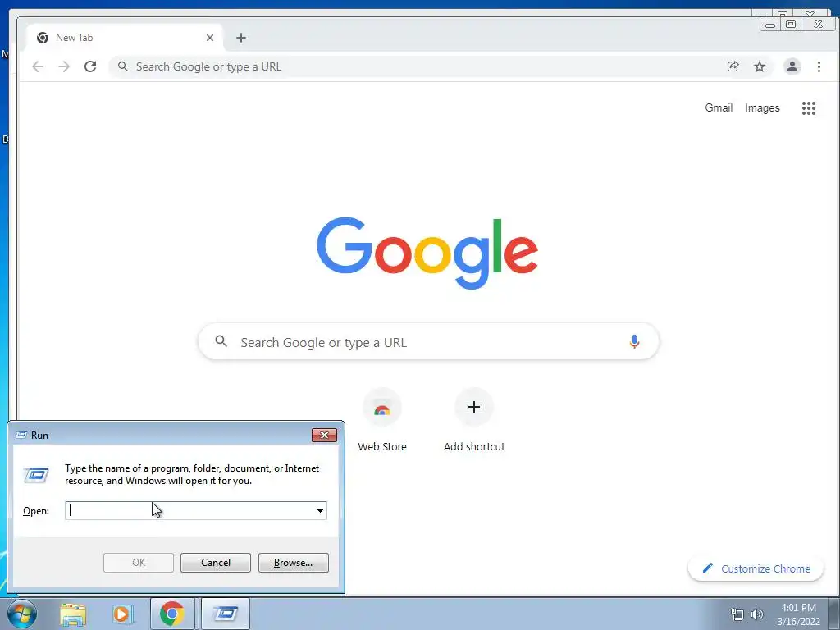840x630 pixels.
Task: Click the Windows Start orb
Action: [x=22, y=614]
